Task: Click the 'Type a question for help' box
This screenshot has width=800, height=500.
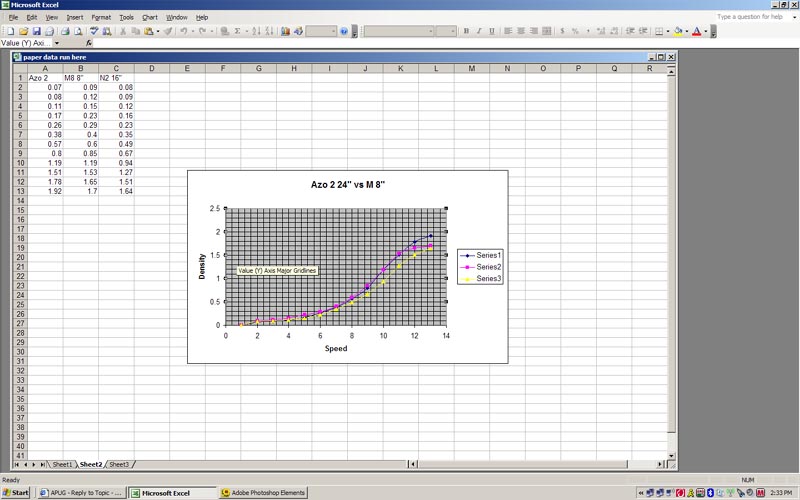Action: (x=750, y=17)
